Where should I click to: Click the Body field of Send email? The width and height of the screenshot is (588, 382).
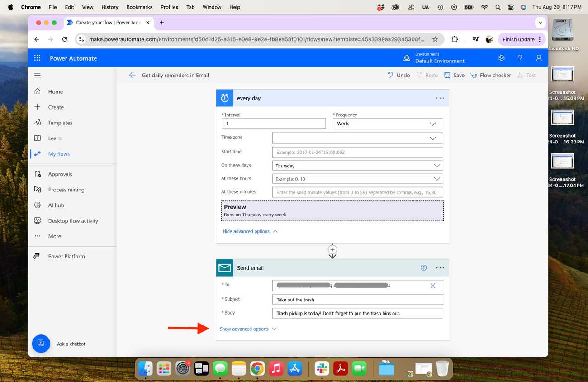point(358,313)
